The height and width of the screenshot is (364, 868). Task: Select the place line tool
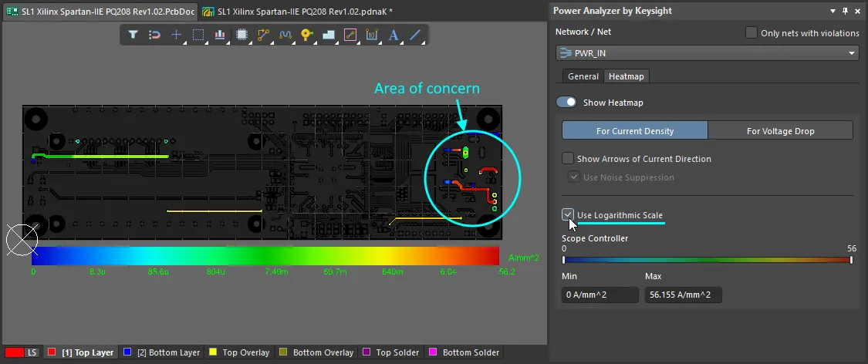[415, 34]
